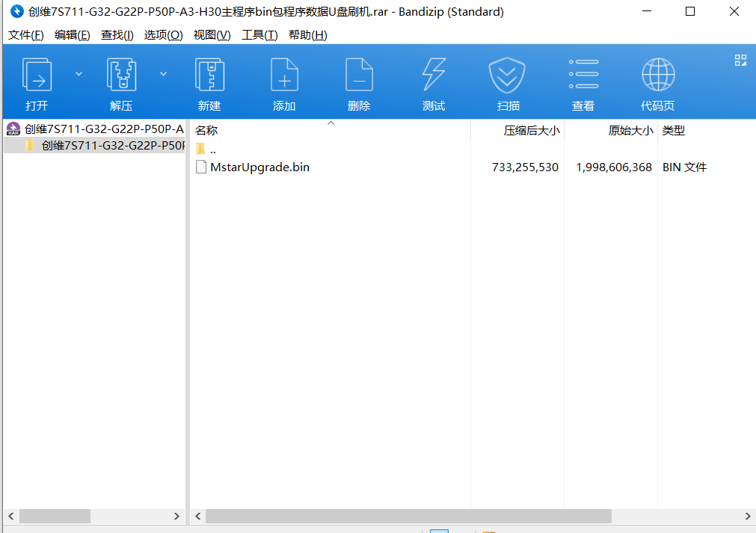The width and height of the screenshot is (756, 533).
Task: Minimize the Bandizip window
Action: tap(647, 11)
